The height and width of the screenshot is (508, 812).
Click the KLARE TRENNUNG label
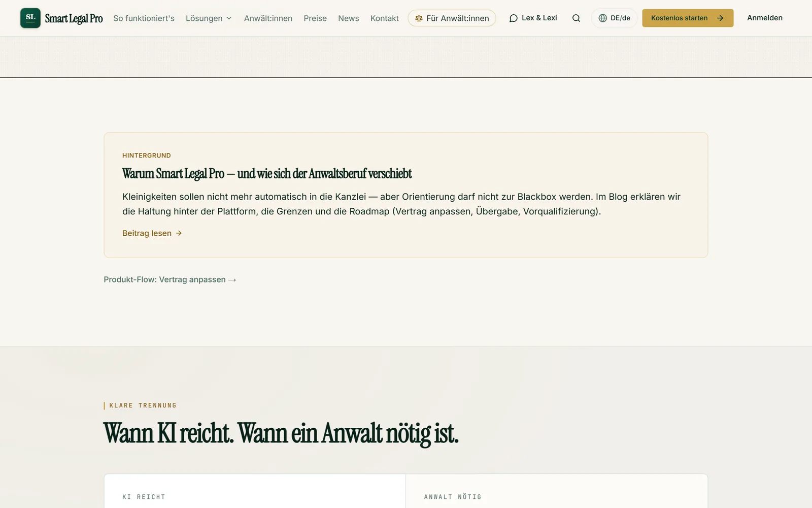click(x=143, y=405)
